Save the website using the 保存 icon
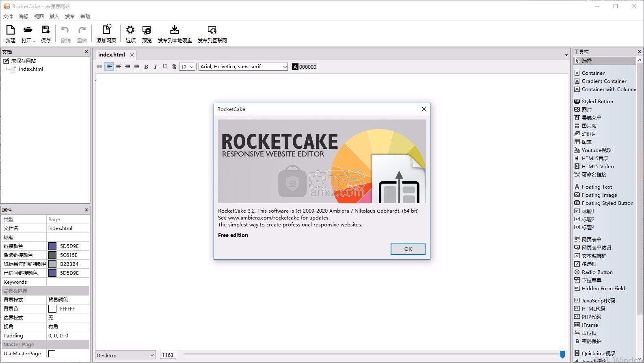The height and width of the screenshot is (363, 644). (46, 34)
